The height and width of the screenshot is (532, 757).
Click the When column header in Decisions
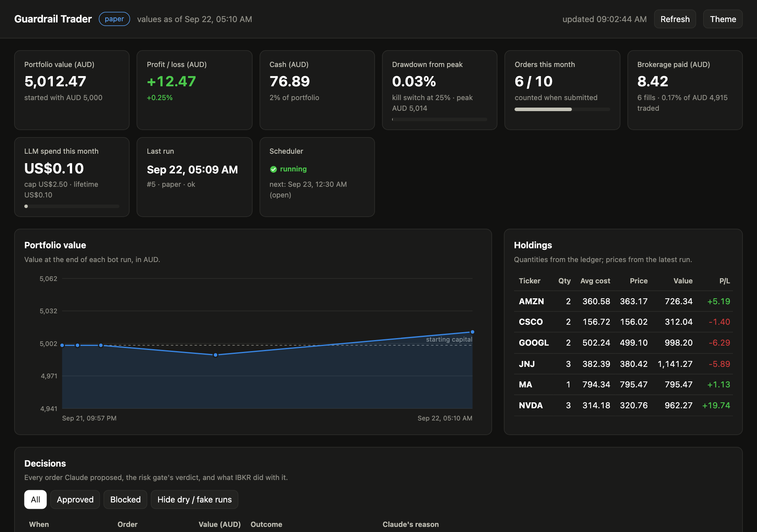click(39, 525)
